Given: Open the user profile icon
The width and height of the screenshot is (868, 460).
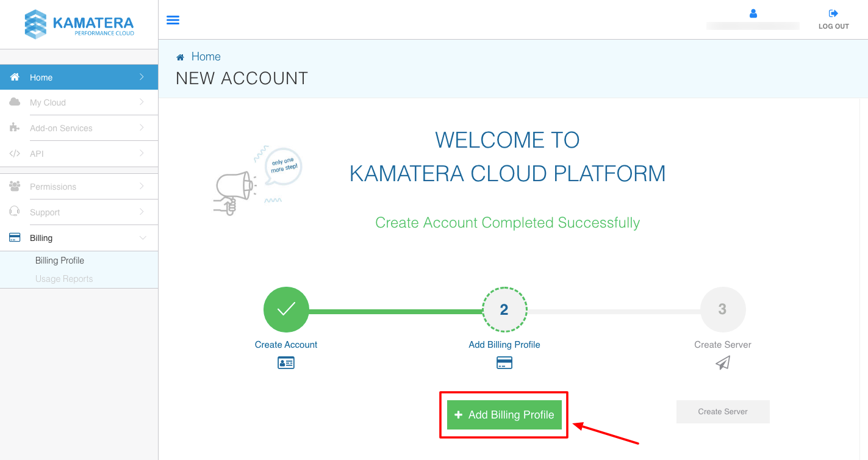Looking at the screenshot, I should (x=753, y=13).
